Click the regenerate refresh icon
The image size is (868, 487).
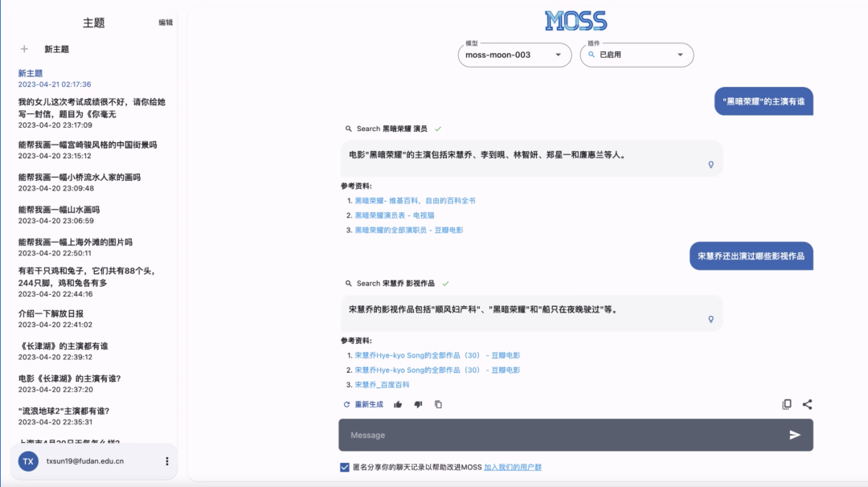pos(346,404)
